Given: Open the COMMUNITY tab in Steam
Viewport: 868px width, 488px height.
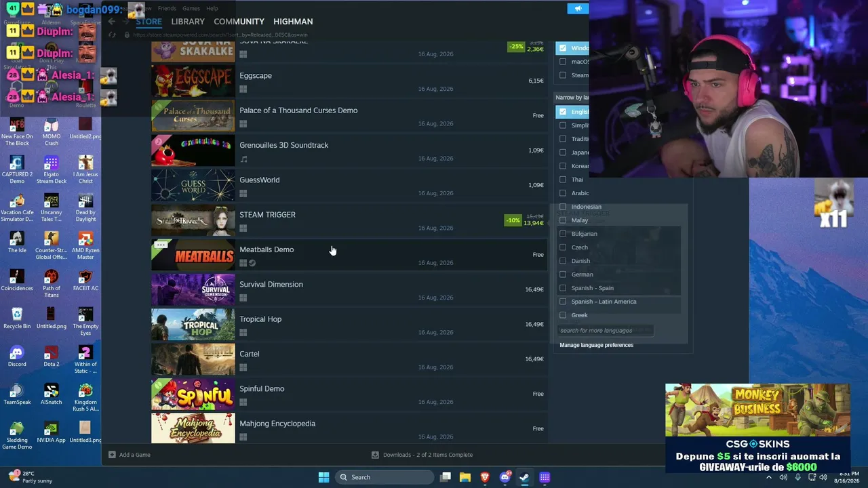Looking at the screenshot, I should 239,22.
